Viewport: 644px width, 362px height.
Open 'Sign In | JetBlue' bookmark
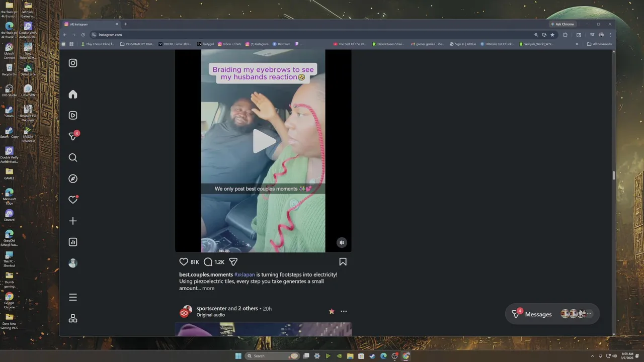coord(463,44)
